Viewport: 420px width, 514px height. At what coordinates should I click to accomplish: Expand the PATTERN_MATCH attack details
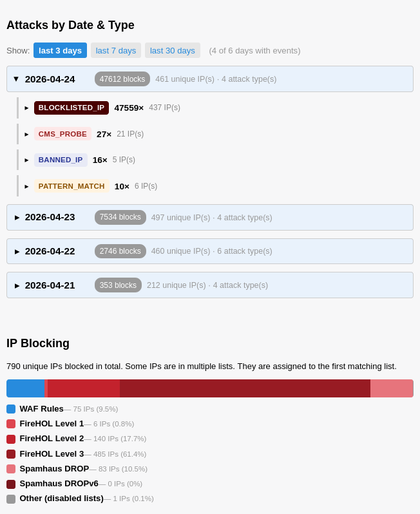click(x=27, y=186)
